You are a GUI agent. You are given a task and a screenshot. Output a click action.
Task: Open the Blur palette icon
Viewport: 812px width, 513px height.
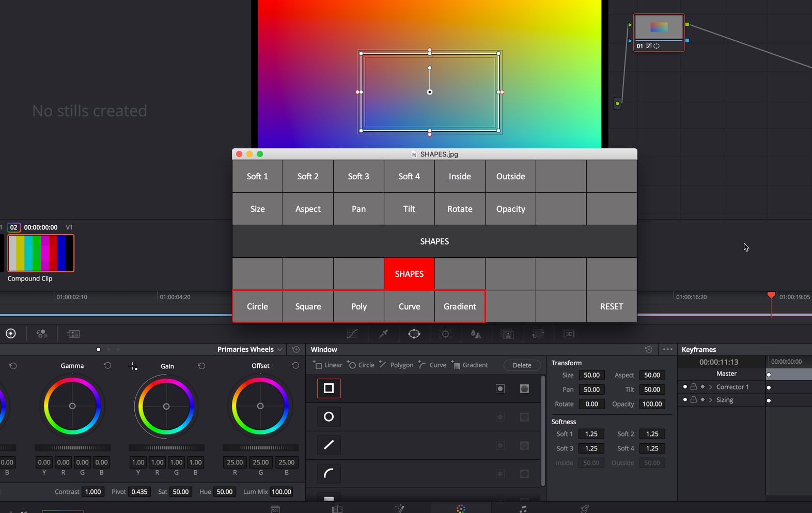pyautogui.click(x=476, y=334)
